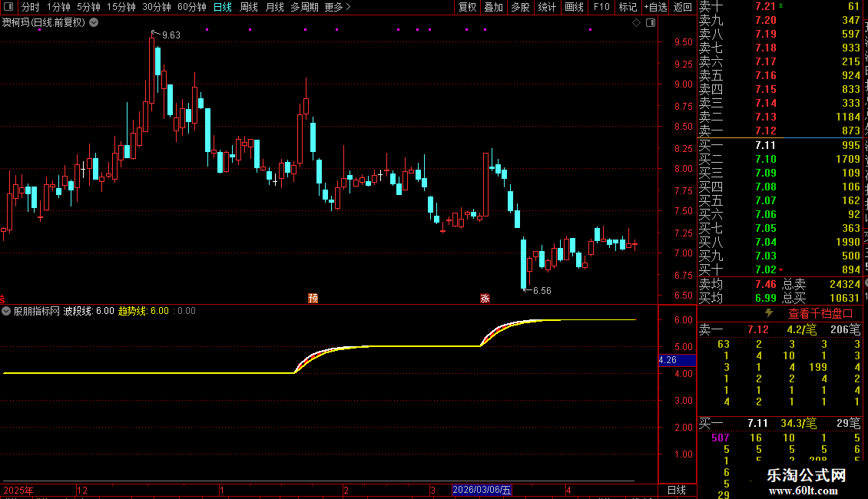Click the 6.56 low price label

pos(542,290)
